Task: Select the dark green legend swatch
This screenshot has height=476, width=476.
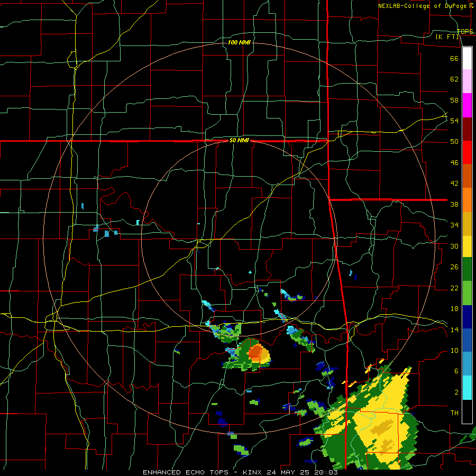Action: tap(467, 269)
